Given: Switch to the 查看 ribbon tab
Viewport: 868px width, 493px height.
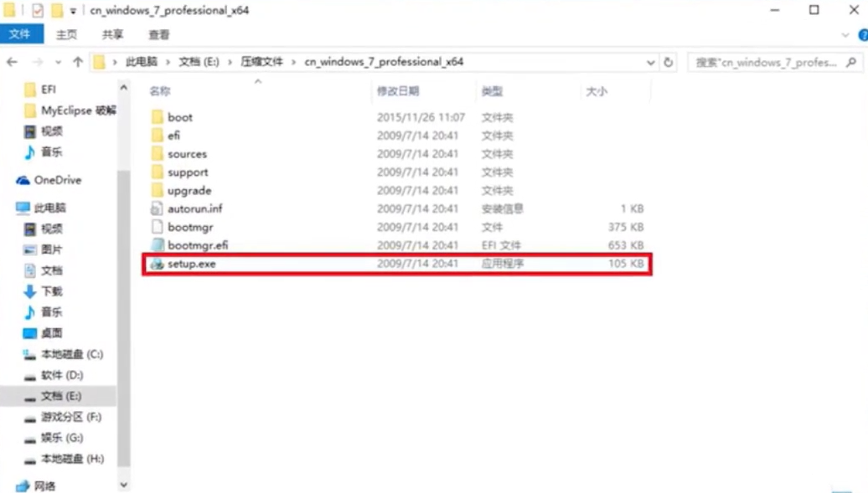Looking at the screenshot, I should pyautogui.click(x=159, y=35).
